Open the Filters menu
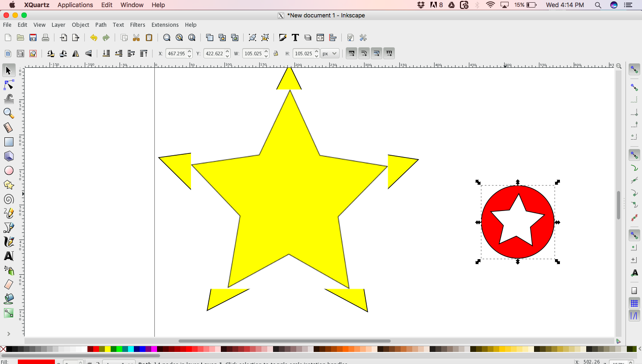The width and height of the screenshot is (642, 364). click(138, 25)
